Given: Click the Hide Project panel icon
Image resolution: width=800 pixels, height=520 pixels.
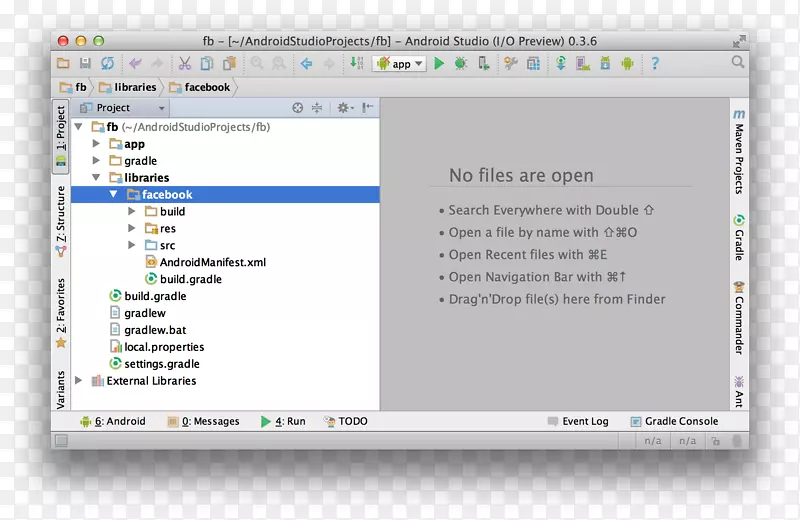Looking at the screenshot, I should [x=367, y=108].
